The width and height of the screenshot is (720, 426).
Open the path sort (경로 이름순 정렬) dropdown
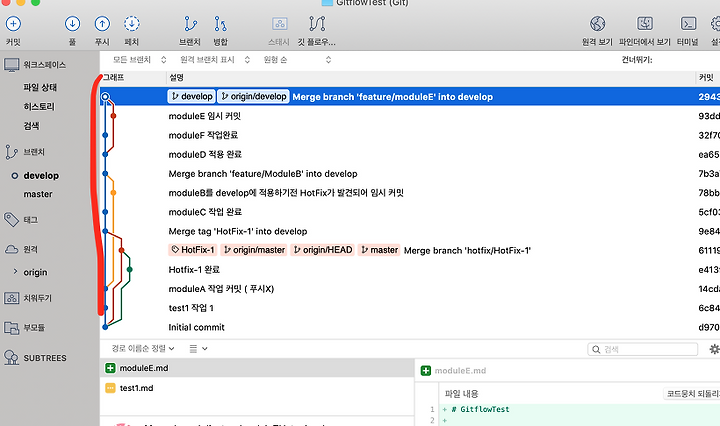[x=143, y=349]
